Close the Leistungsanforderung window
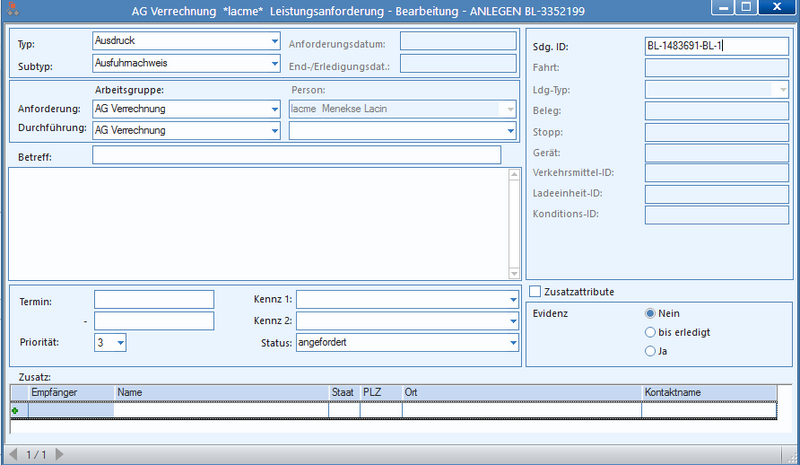 pos(777,7)
